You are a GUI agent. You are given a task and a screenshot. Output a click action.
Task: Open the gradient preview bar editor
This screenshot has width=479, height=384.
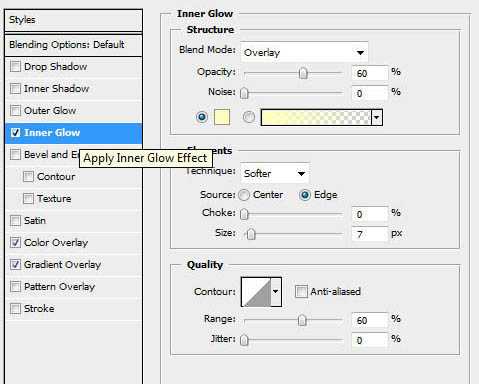tap(316, 117)
